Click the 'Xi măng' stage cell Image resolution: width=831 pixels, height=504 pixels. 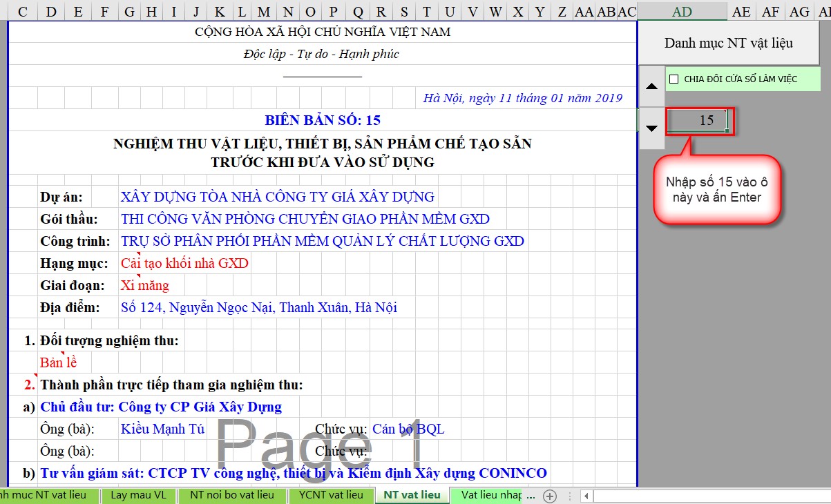[144, 285]
